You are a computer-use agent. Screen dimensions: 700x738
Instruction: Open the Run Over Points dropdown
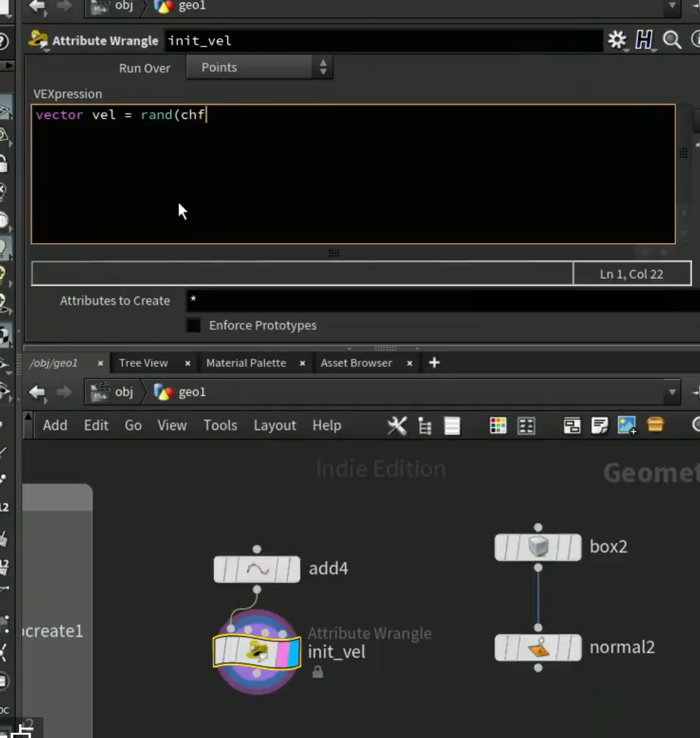click(x=259, y=67)
